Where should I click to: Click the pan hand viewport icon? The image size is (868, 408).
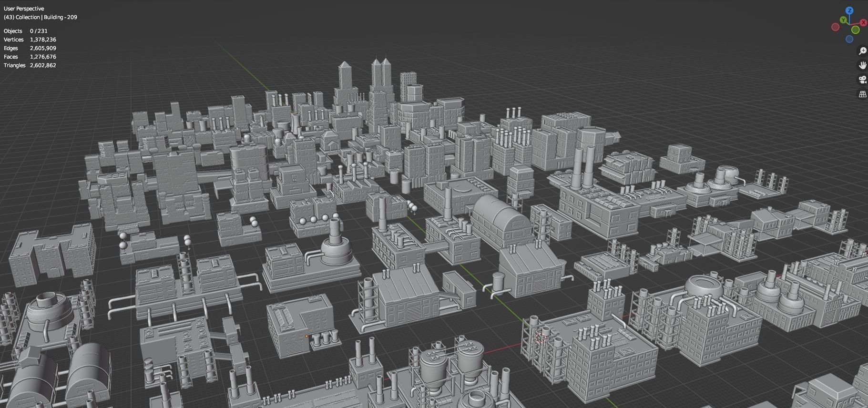tap(862, 65)
